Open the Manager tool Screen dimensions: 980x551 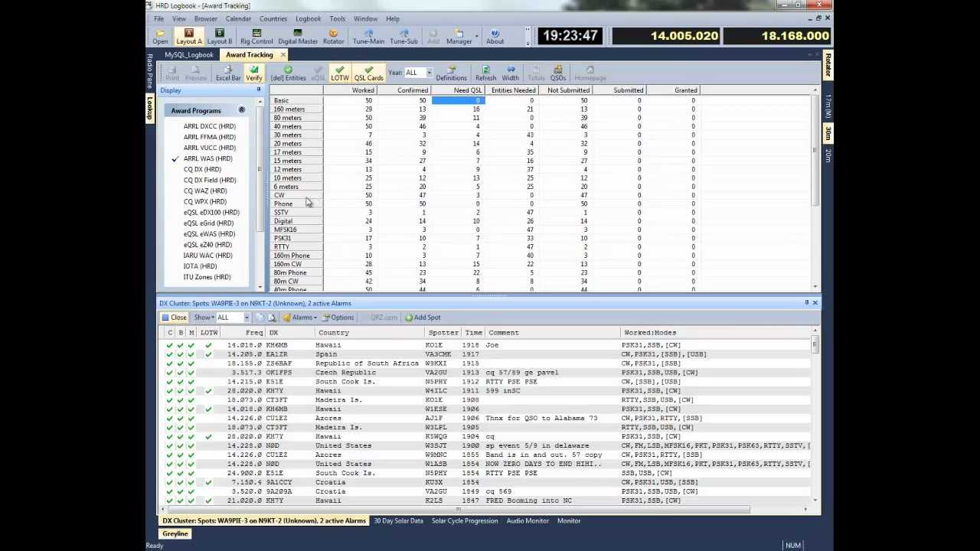pyautogui.click(x=459, y=37)
